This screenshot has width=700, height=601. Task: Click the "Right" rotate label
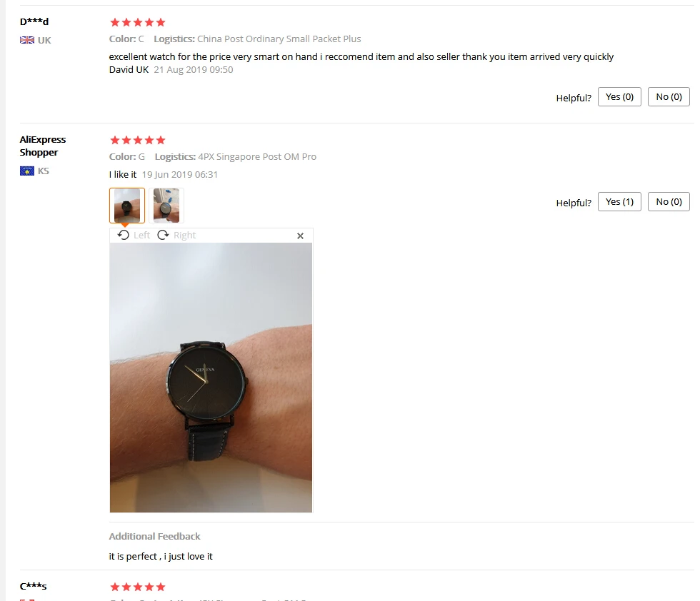pyautogui.click(x=184, y=235)
